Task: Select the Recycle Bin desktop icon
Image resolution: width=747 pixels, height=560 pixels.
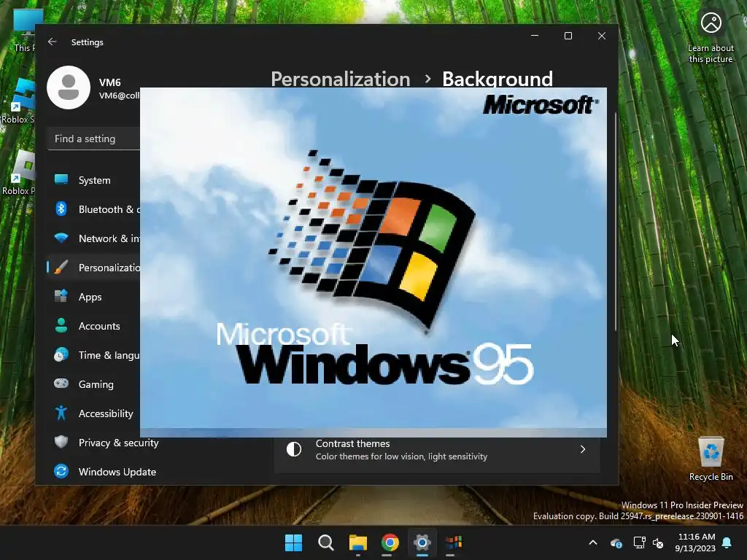Action: pos(711,458)
